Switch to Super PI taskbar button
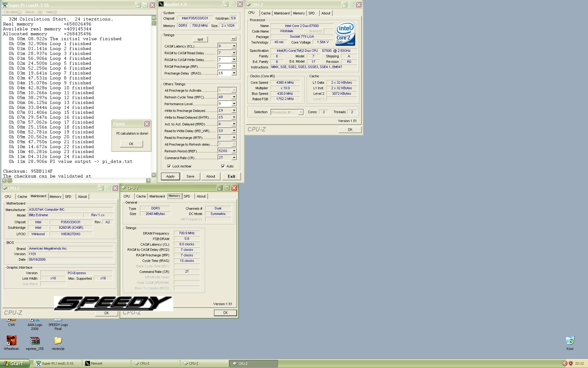The width and height of the screenshot is (588, 368). (57, 363)
